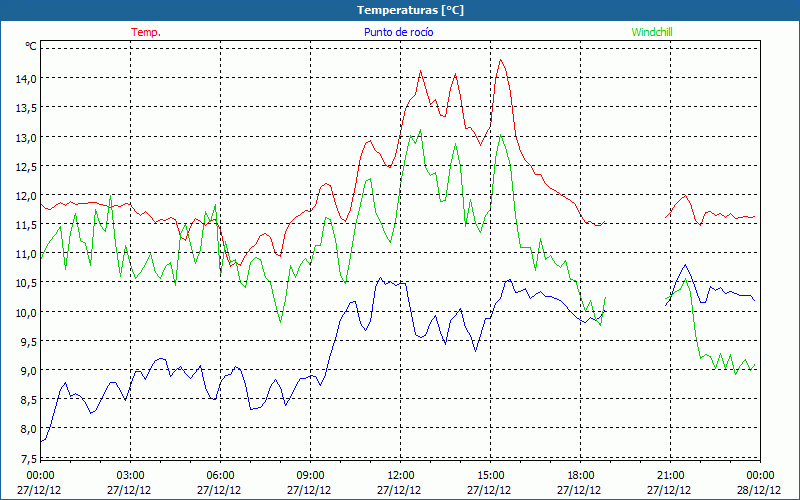800x500 pixels.
Task: Select the red Temp. legend label
Action: (x=146, y=32)
